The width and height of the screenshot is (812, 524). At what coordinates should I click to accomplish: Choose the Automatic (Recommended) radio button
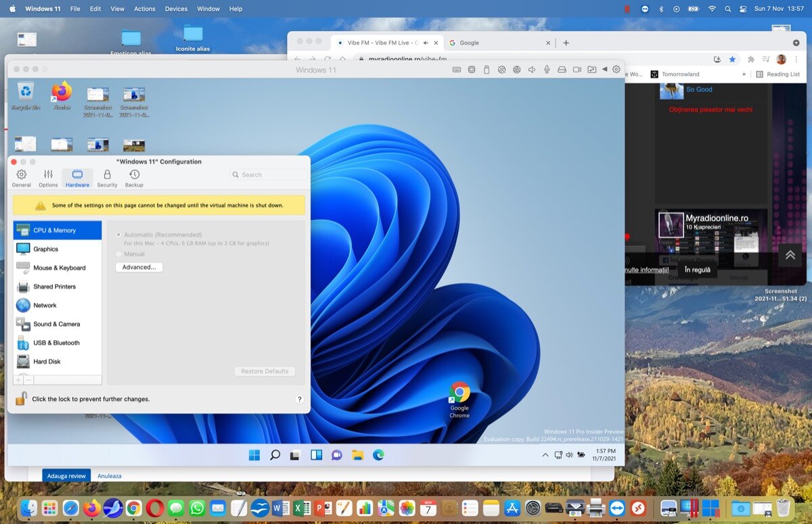pyautogui.click(x=119, y=235)
